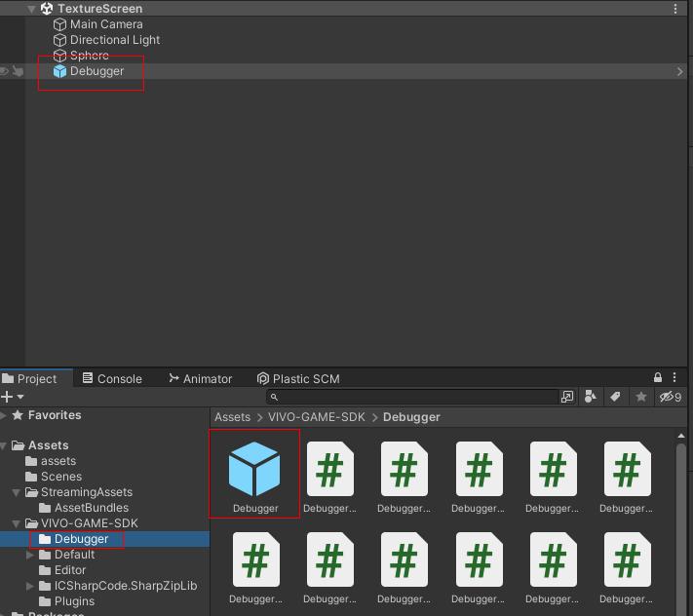
Task: Toggle hidden packages visibility icon
Action: 670,397
